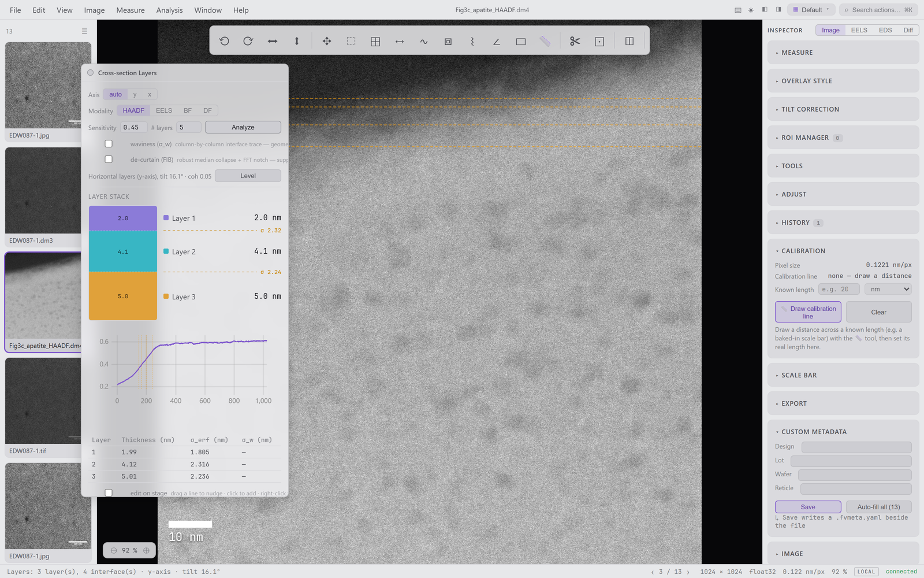Select the center-point square tool
Screen dimensions: 924x578
[599, 41]
